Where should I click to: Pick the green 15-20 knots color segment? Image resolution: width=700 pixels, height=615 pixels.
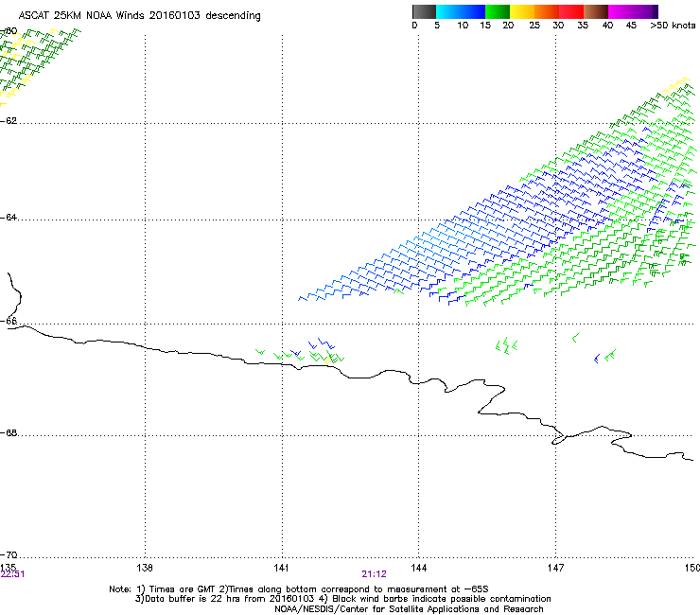pos(498,11)
